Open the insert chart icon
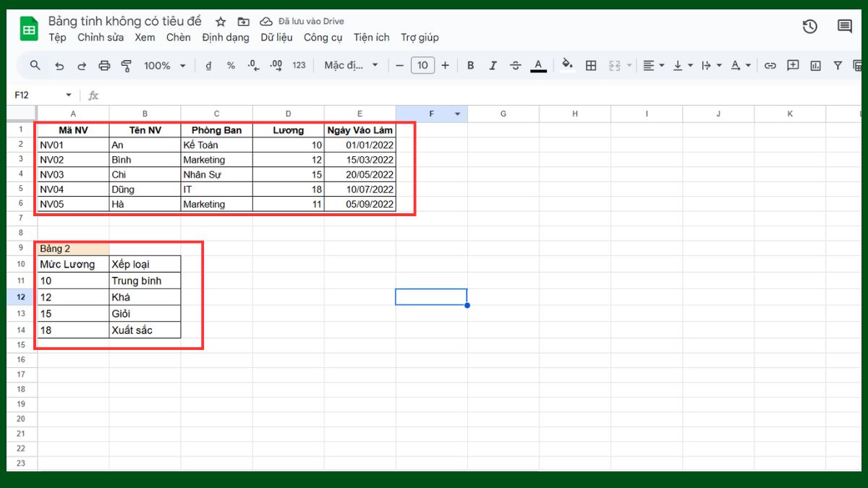The height and width of the screenshot is (488, 868). [815, 65]
